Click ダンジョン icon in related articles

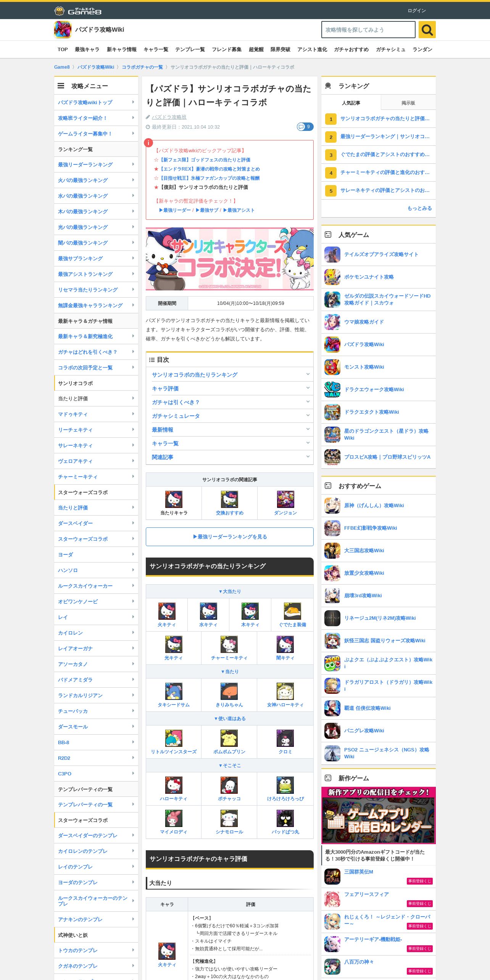(x=285, y=499)
